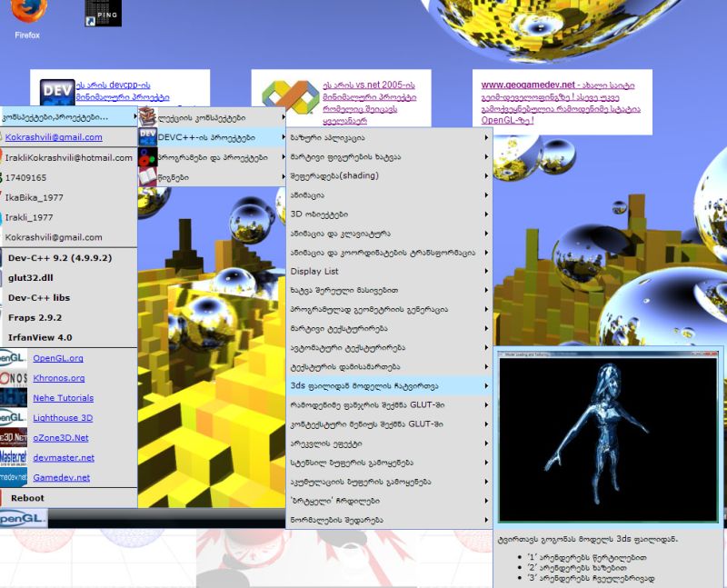Click the NeHe logo beside Nehe Tutorials
The height and width of the screenshot is (588, 727).
click(x=14, y=398)
